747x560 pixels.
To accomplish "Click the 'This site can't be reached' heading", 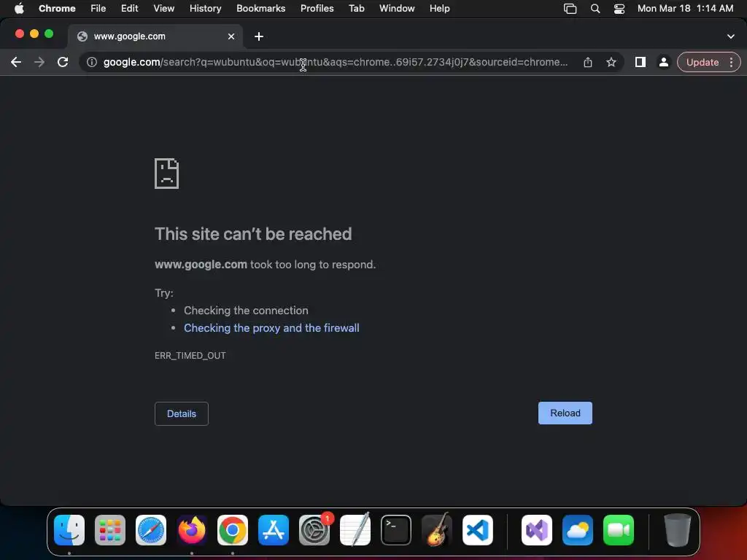I will 253,234.
